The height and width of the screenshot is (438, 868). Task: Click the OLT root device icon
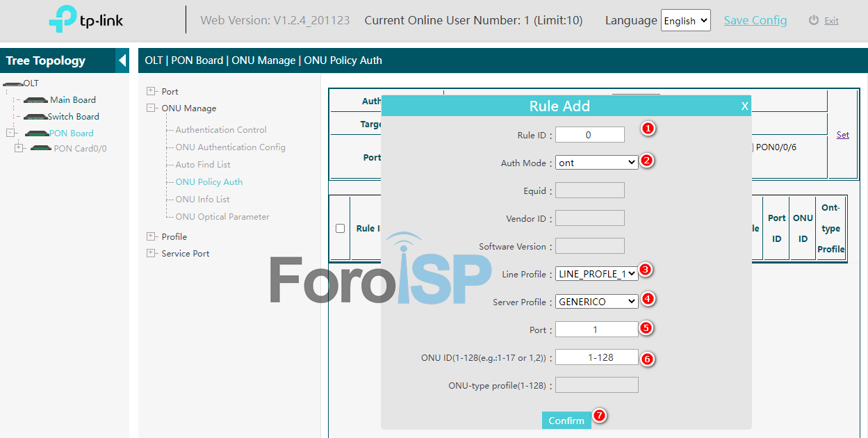[13, 83]
